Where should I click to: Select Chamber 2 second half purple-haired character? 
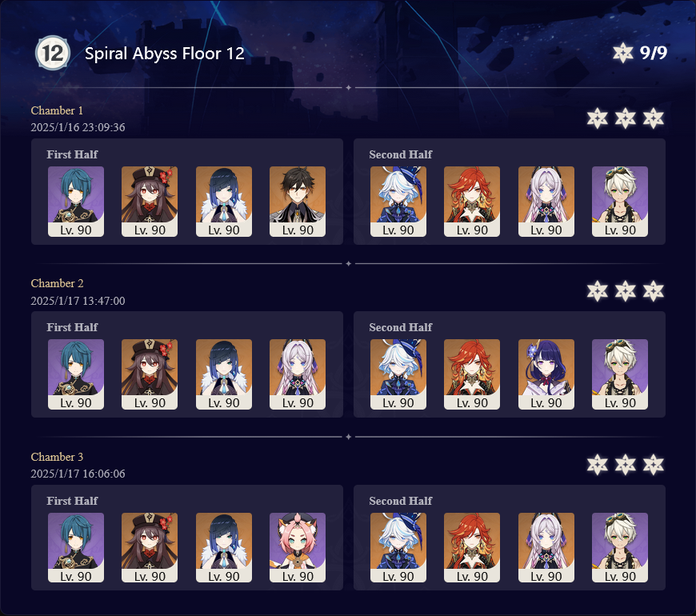[546, 374]
